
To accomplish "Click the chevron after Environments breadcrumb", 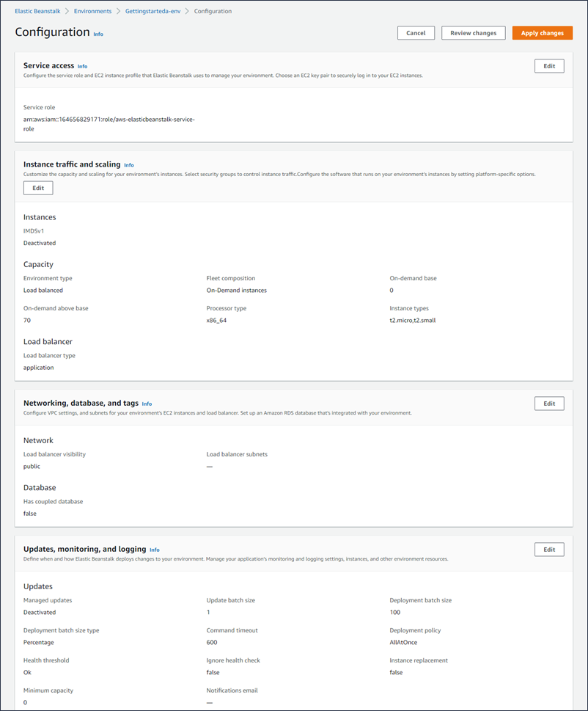I will (x=118, y=12).
